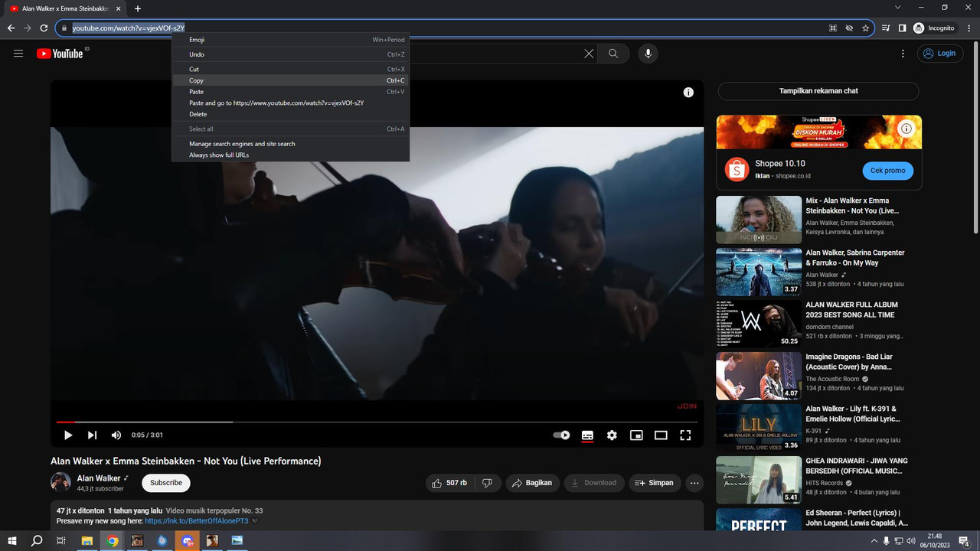Open YouTube settings three-dot menu
Image resolution: width=980 pixels, height=551 pixels.
(903, 54)
